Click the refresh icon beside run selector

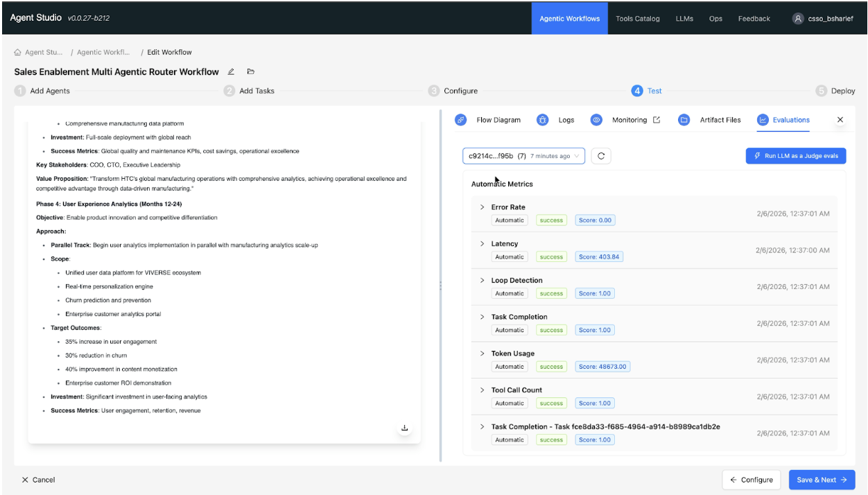(x=600, y=156)
